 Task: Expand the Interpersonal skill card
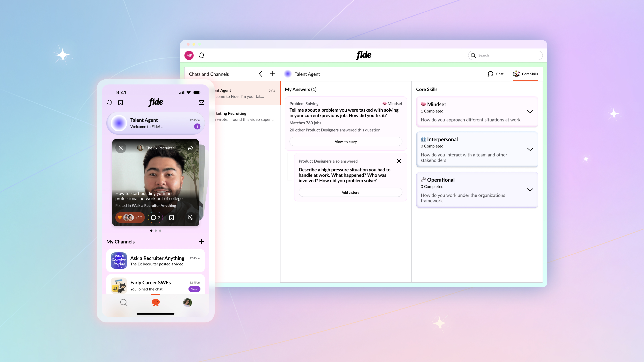pos(530,149)
